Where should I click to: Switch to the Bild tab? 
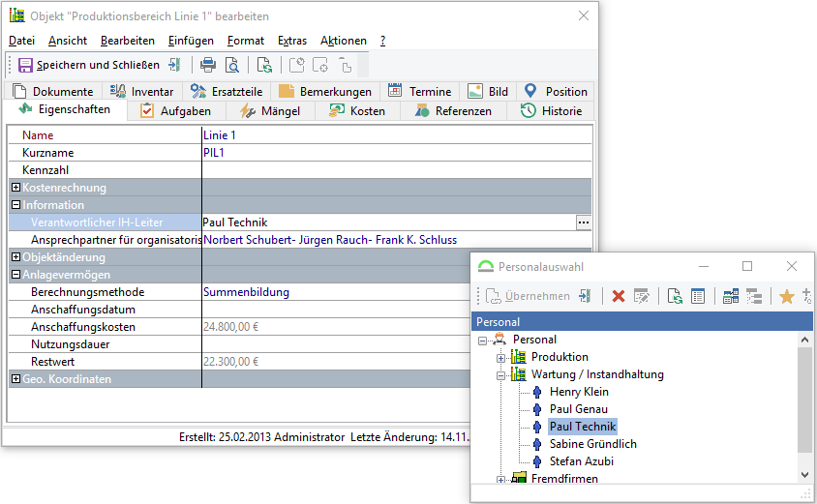point(488,91)
